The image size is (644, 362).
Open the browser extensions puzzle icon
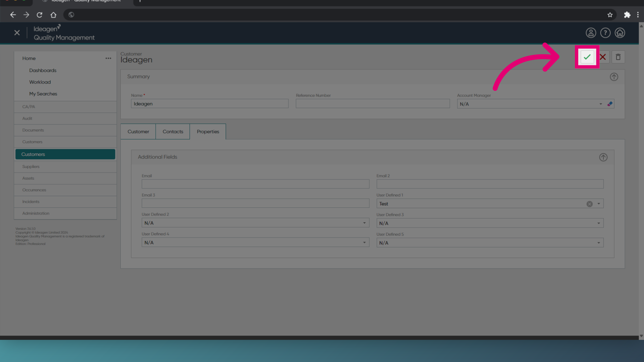click(x=627, y=15)
